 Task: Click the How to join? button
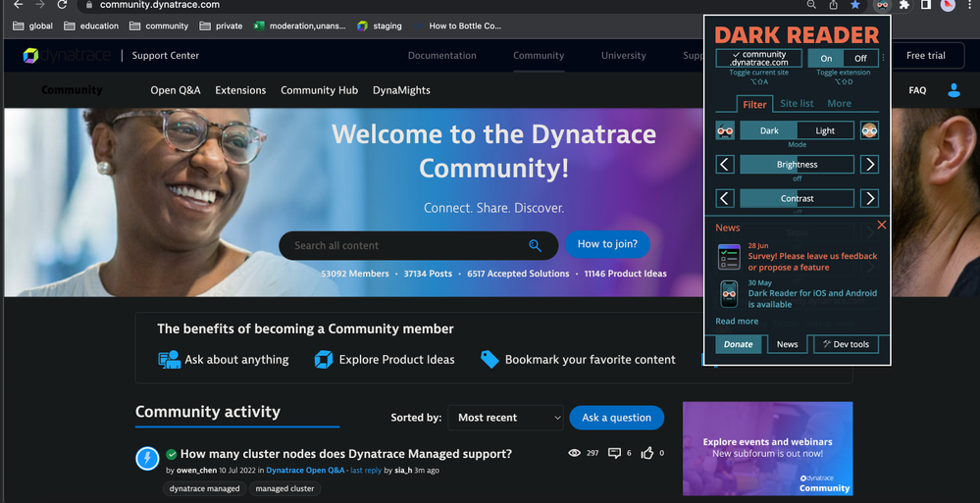click(607, 244)
